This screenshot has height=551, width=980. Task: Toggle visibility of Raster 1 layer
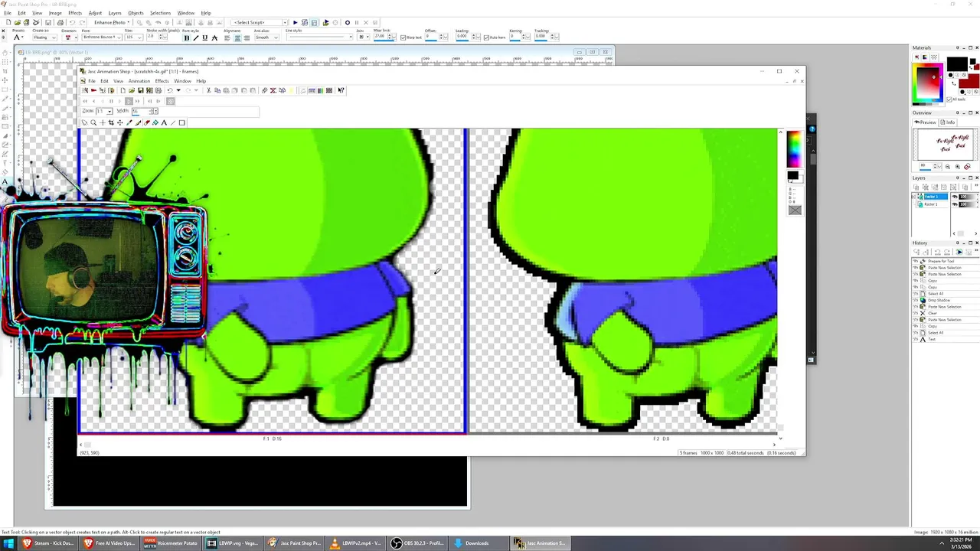pyautogui.click(x=955, y=204)
